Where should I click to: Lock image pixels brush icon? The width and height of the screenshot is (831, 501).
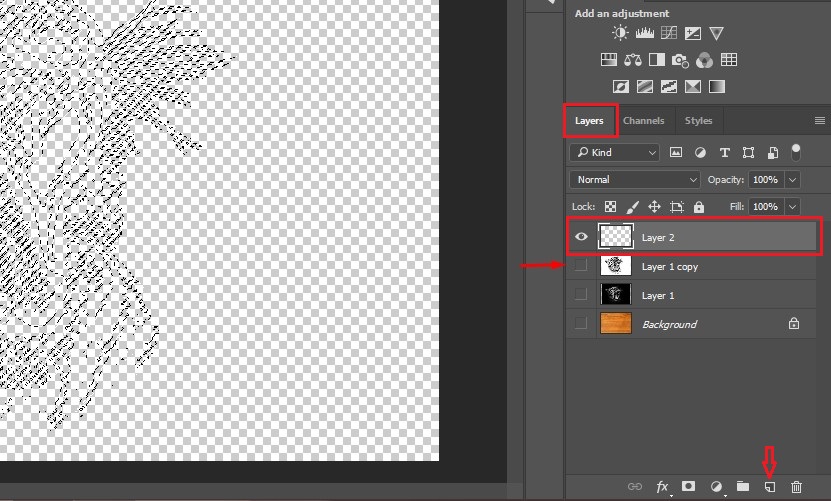tap(633, 207)
